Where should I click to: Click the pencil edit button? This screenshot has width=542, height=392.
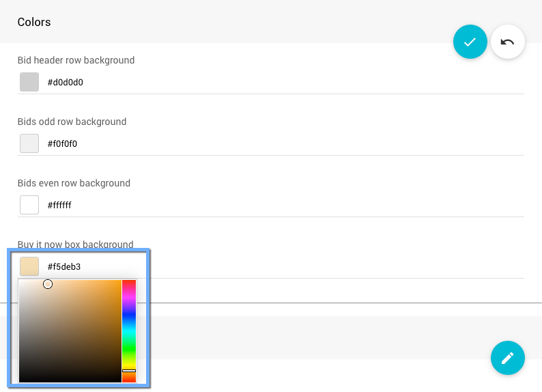(507, 358)
